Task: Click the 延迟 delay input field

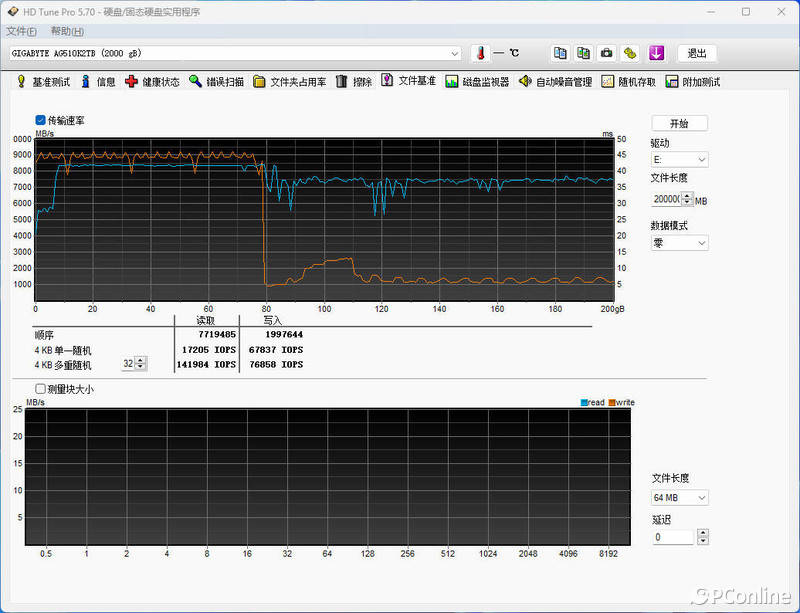Action: pos(672,537)
